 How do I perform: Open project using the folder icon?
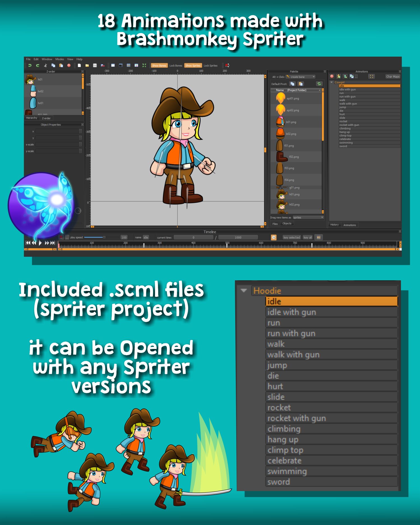coord(87,65)
